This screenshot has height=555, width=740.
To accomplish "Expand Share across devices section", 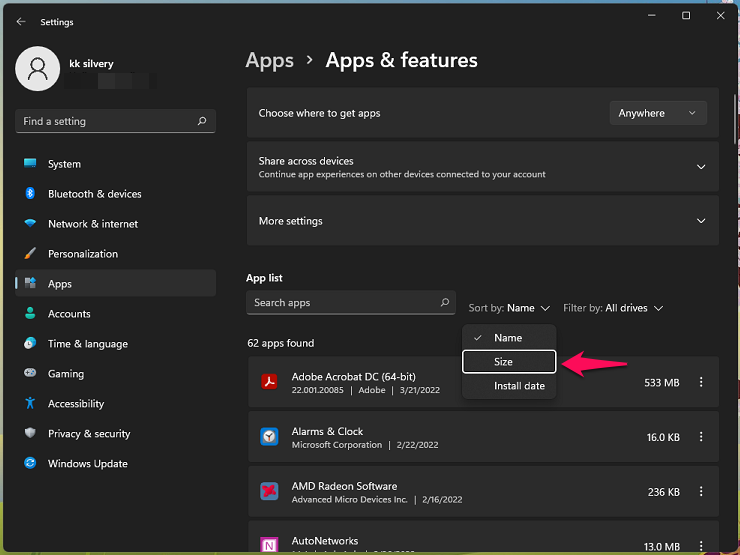I will pos(701,167).
